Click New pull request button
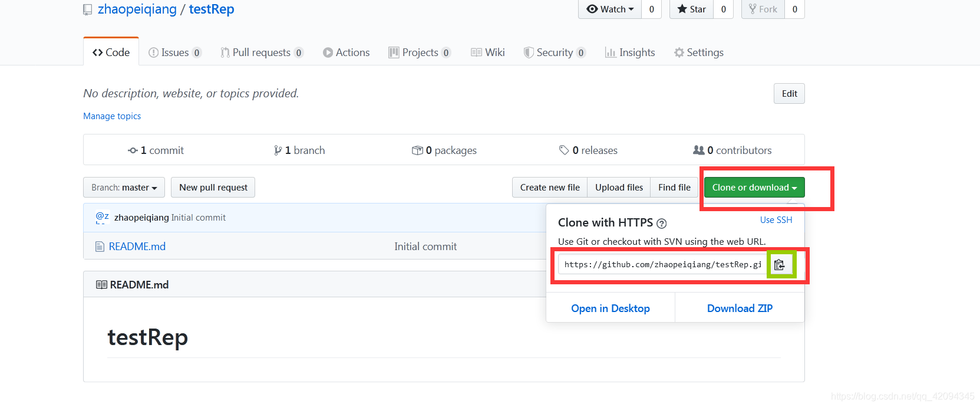Viewport: 980px width, 407px height. (x=213, y=188)
